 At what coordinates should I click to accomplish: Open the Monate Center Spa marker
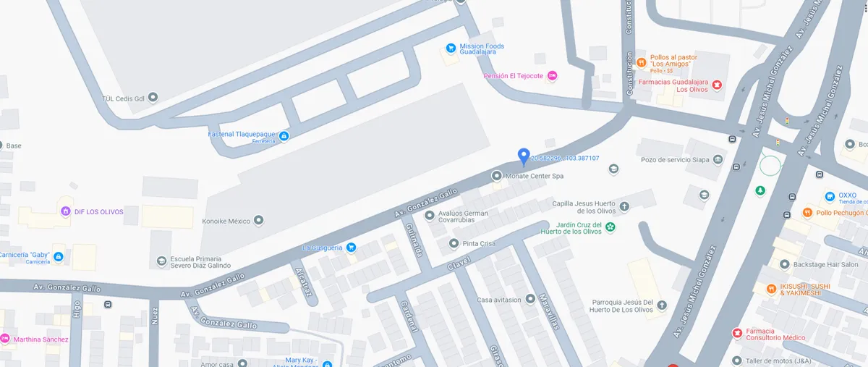point(496,176)
